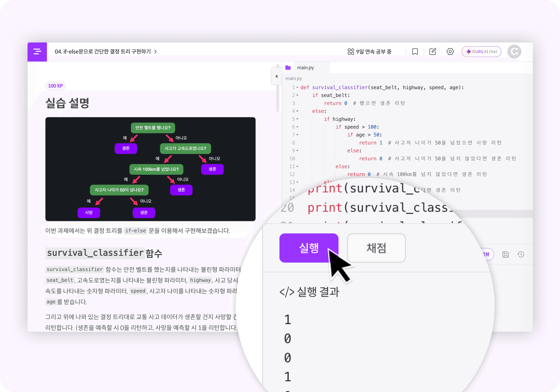Bookmark this lesson
This screenshot has width=560, height=392.
[x=415, y=52]
